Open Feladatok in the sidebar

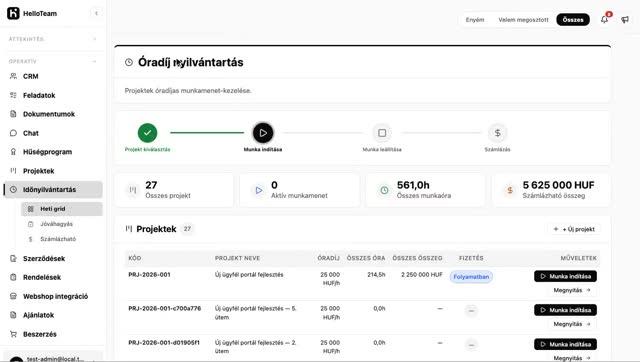coord(53,95)
